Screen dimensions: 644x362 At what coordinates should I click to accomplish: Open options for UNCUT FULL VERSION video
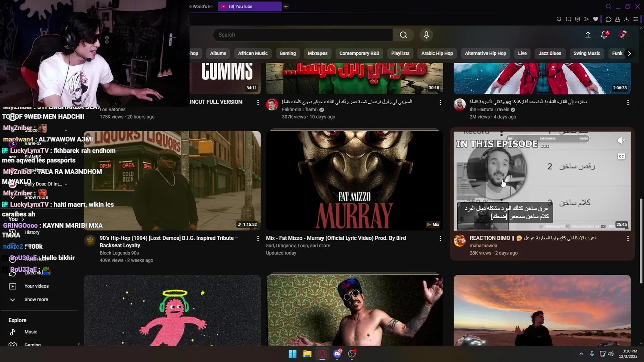[x=258, y=102]
